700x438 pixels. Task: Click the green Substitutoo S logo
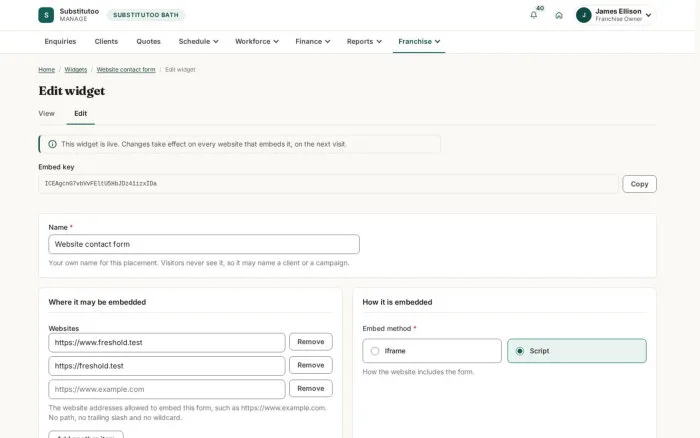tap(46, 15)
